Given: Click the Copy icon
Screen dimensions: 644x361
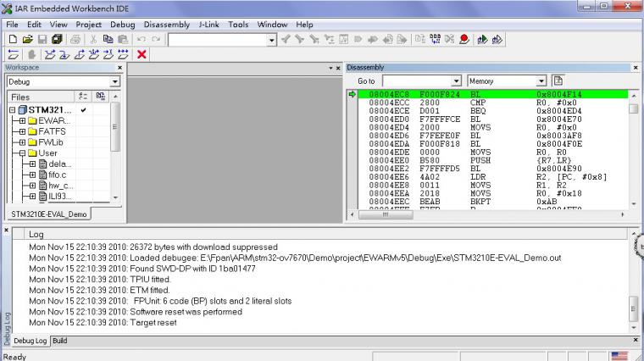Looking at the screenshot, I should click(x=108, y=40).
